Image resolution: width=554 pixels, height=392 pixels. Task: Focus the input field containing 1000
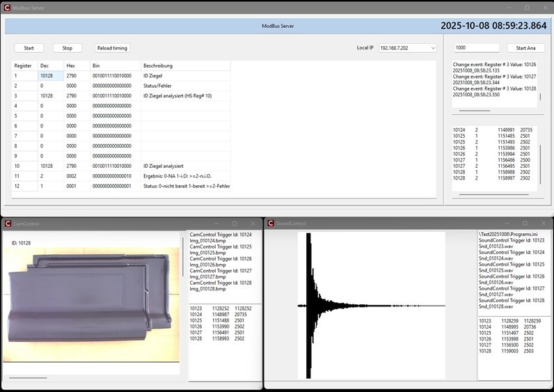[x=476, y=48]
